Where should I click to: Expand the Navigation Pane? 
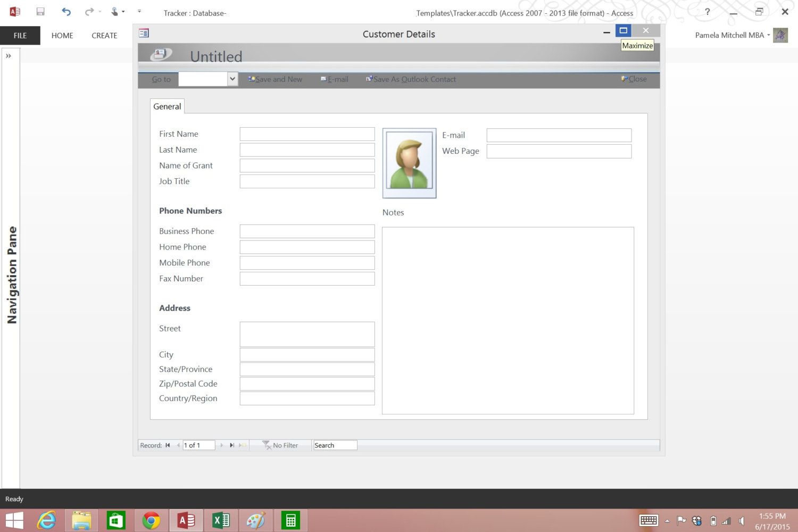[x=9, y=56]
